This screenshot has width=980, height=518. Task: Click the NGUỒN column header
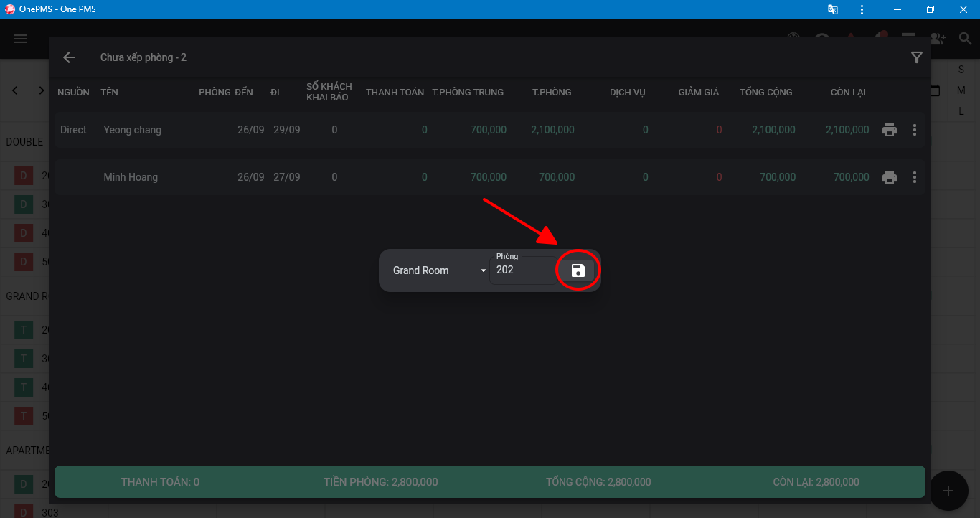pyautogui.click(x=73, y=92)
